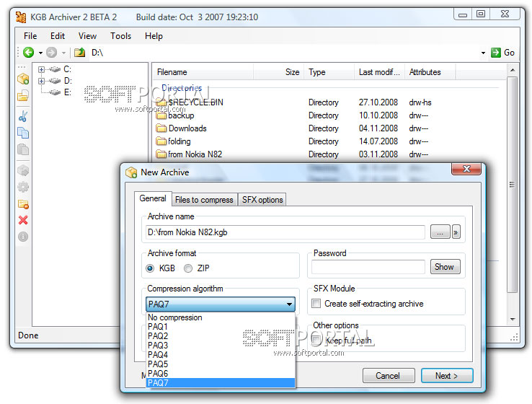Select the ZIP archive format radio

point(188,268)
